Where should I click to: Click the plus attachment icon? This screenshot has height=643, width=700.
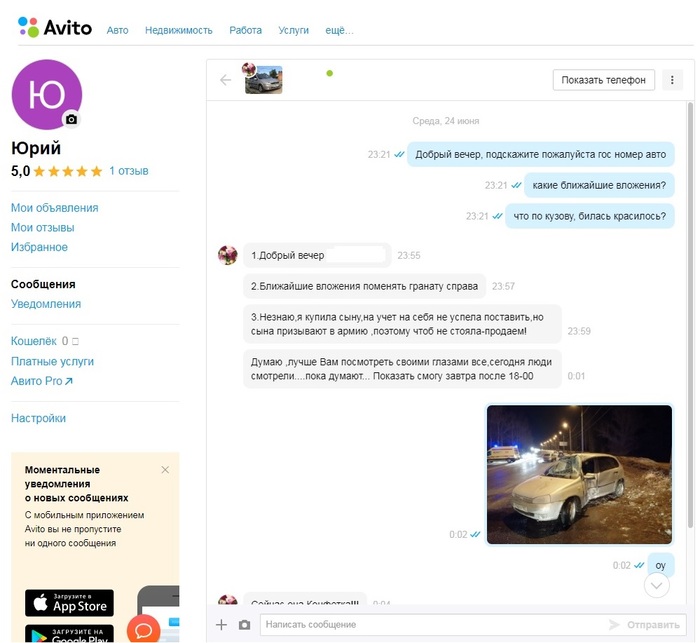click(x=222, y=625)
